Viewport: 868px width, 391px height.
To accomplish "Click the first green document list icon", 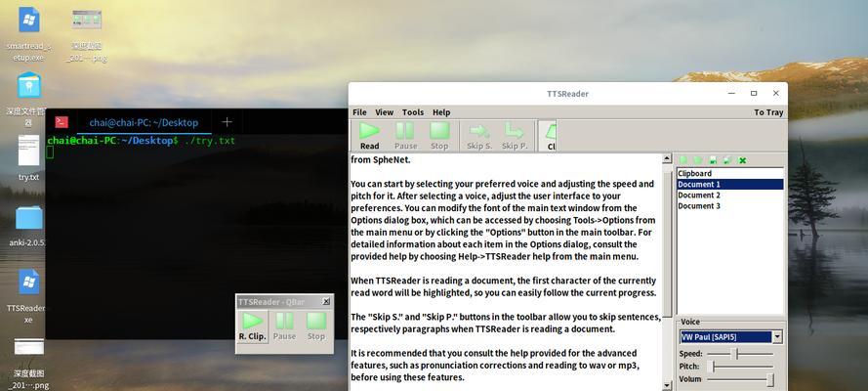I will click(x=683, y=160).
